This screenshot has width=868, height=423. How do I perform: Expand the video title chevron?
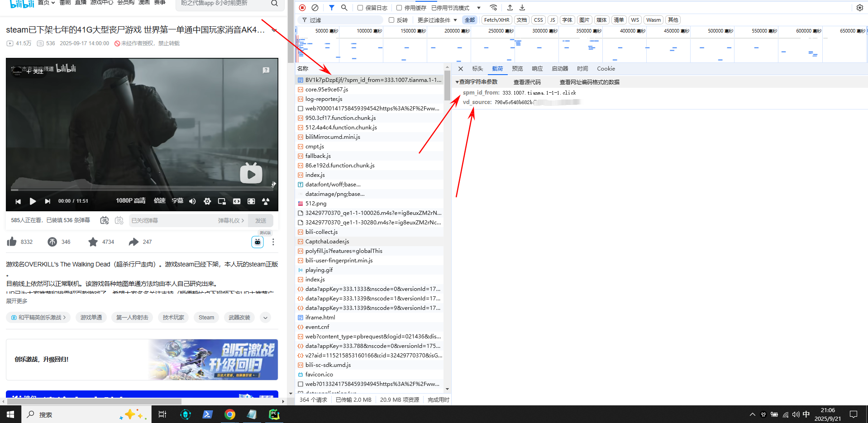point(274,30)
